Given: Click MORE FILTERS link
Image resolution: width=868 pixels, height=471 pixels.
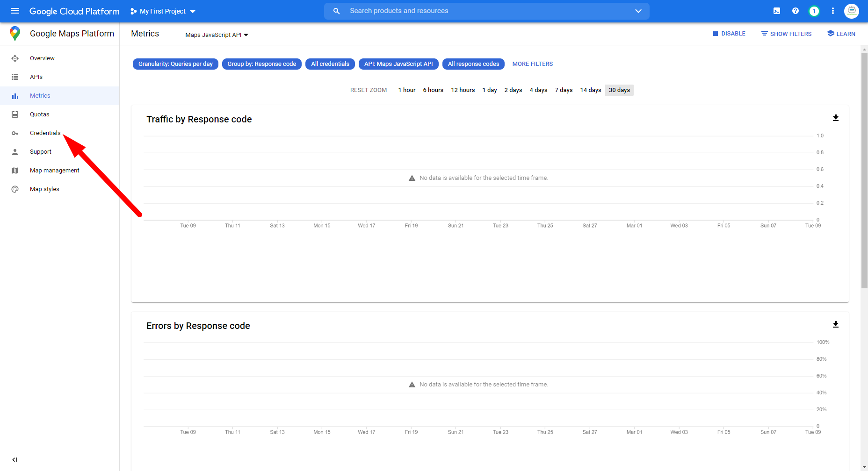Looking at the screenshot, I should [x=533, y=64].
